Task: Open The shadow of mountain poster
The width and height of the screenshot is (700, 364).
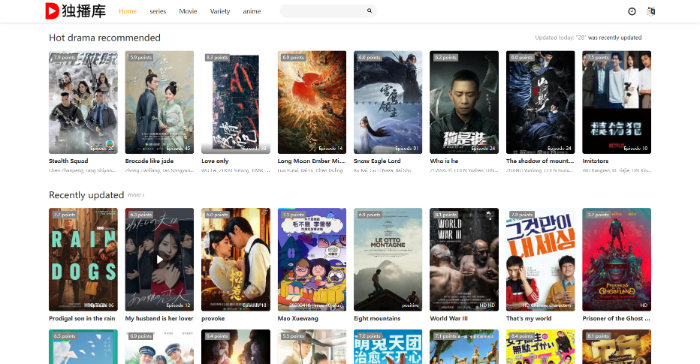Action: [540, 102]
